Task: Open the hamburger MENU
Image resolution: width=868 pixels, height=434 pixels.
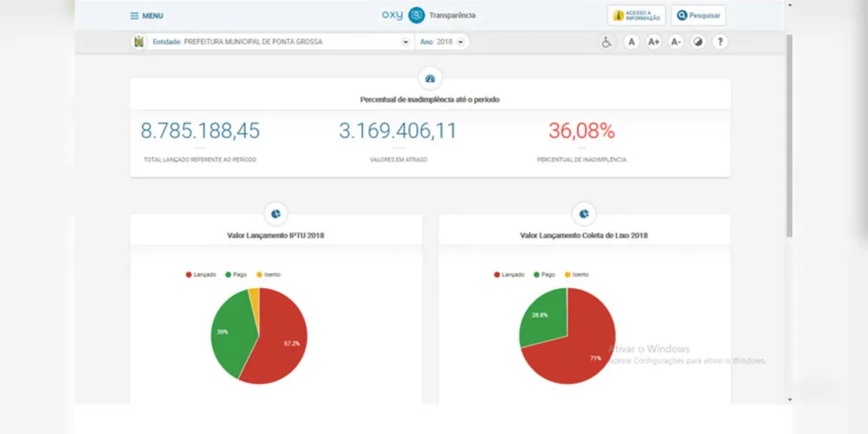Action: pos(147,16)
